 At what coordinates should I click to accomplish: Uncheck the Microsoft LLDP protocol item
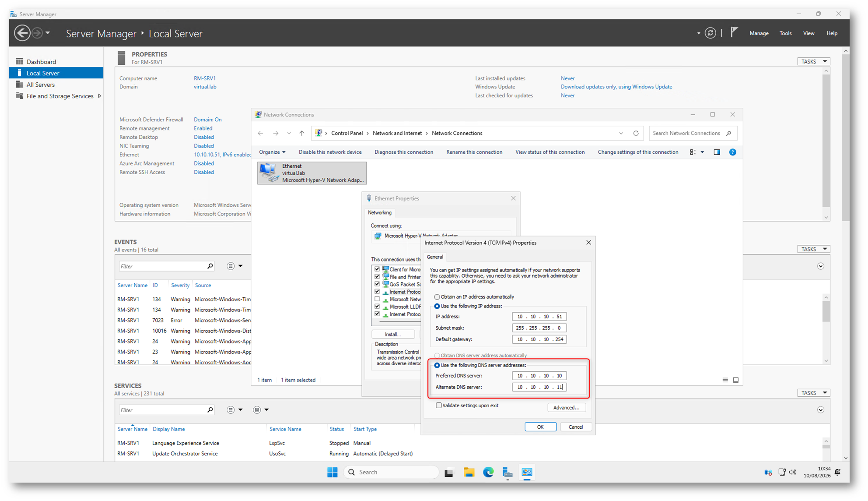coord(377,307)
